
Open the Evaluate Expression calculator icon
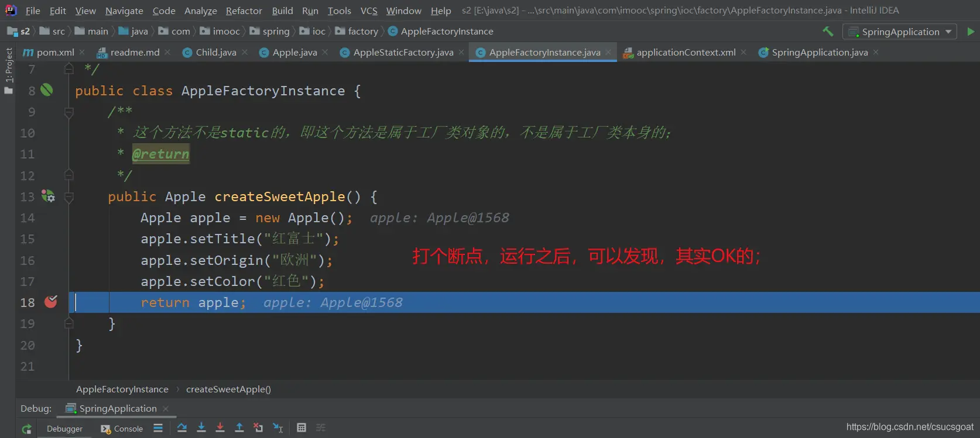click(301, 428)
